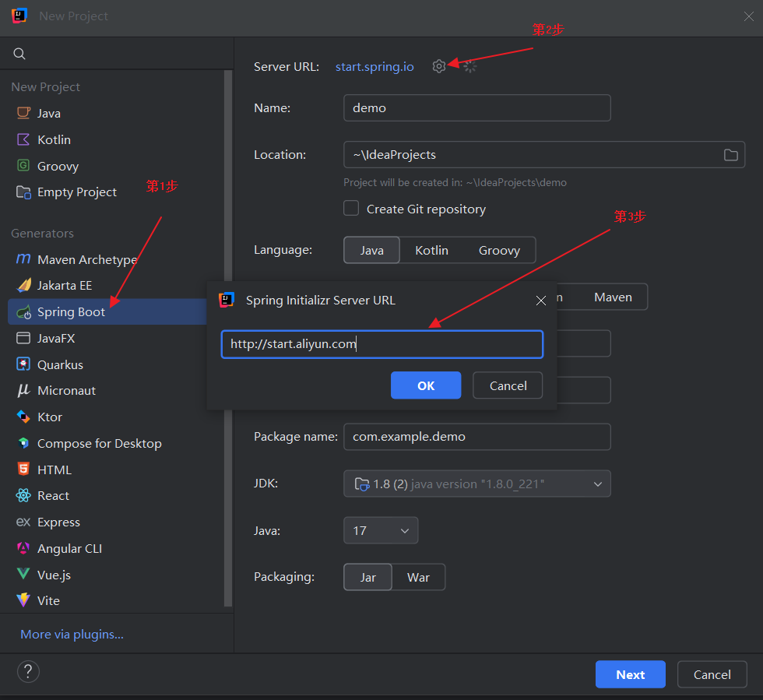Close the Spring Initializr Server URL dialog

click(541, 301)
